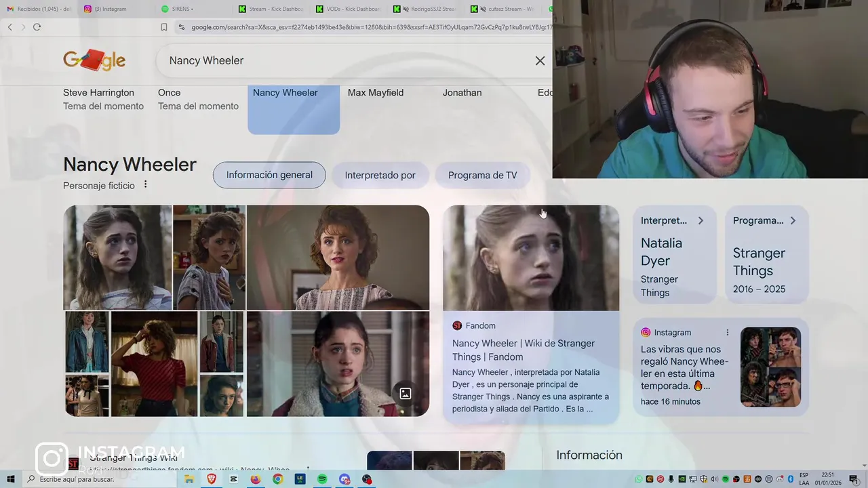Select Max Mayfield related character
Viewport: 868px width, 488px height.
[376, 93]
